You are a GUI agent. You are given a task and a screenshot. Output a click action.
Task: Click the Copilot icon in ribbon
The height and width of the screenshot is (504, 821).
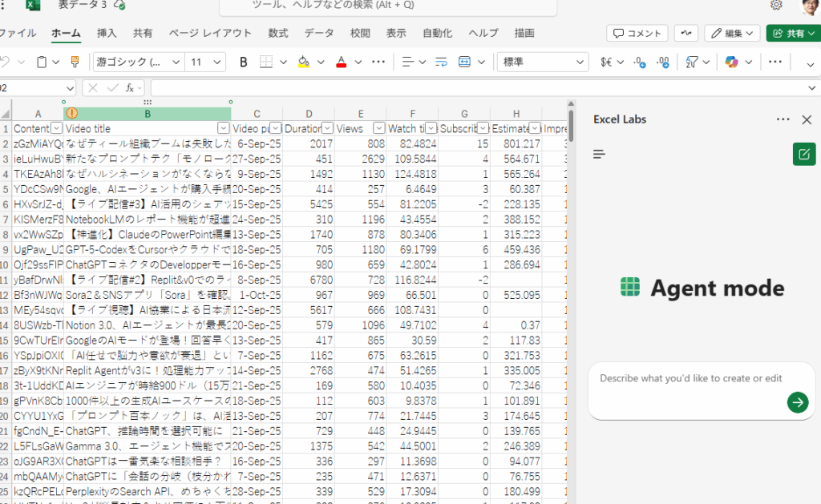[731, 62]
